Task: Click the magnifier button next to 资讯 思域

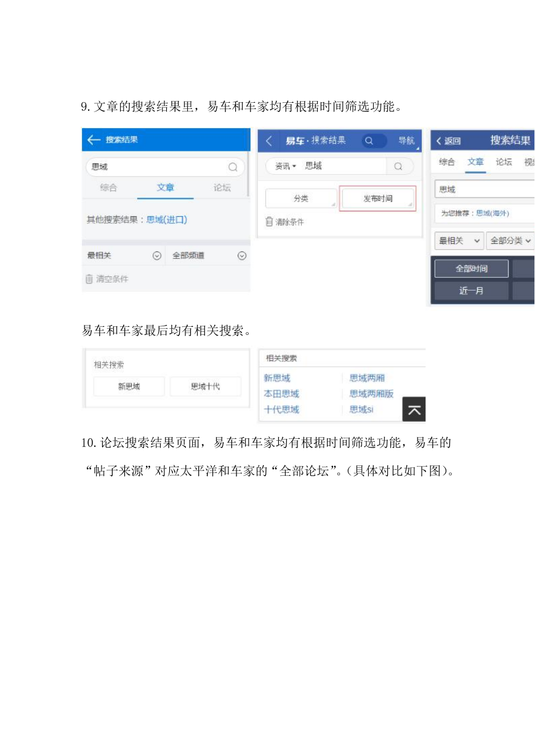Action: pyautogui.click(x=399, y=166)
